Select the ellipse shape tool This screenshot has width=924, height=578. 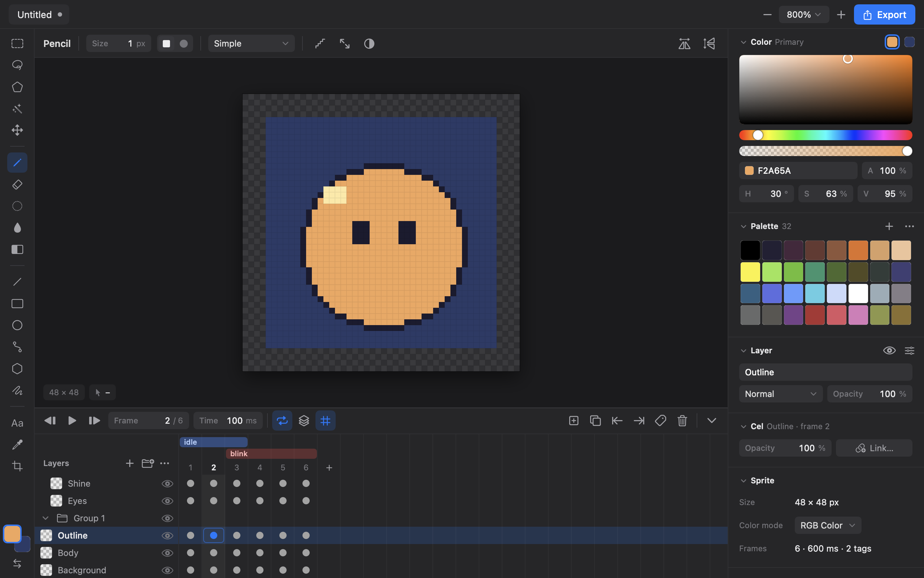point(17,325)
